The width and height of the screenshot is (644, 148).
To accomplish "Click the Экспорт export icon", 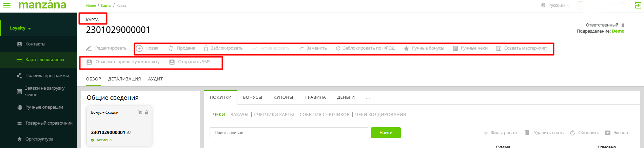I will (x=608, y=133).
